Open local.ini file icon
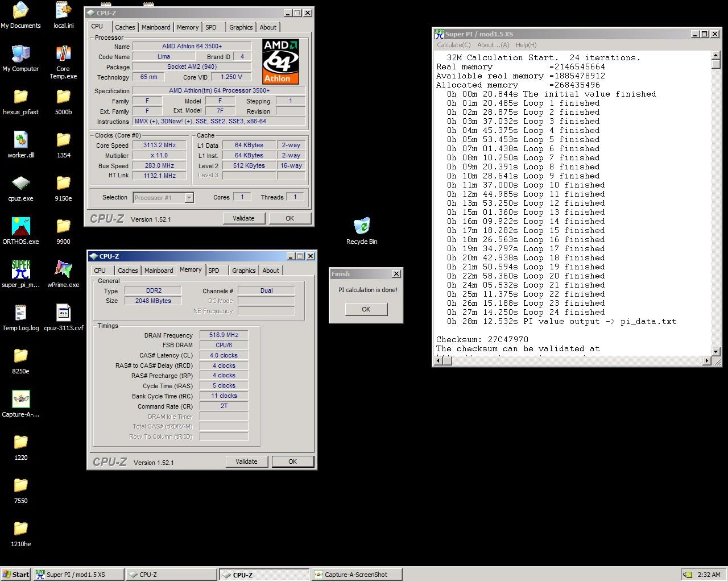The height and width of the screenshot is (582, 728). pyautogui.click(x=63, y=15)
